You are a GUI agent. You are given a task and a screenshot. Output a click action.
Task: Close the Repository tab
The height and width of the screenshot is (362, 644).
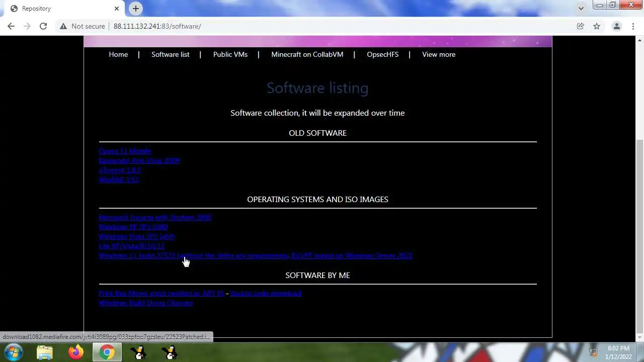pyautogui.click(x=117, y=9)
